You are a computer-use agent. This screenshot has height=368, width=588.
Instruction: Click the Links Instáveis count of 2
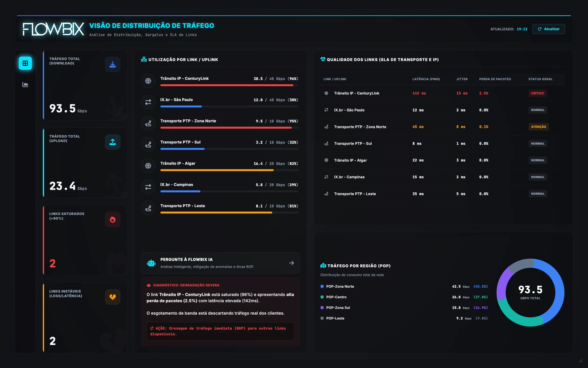point(52,341)
